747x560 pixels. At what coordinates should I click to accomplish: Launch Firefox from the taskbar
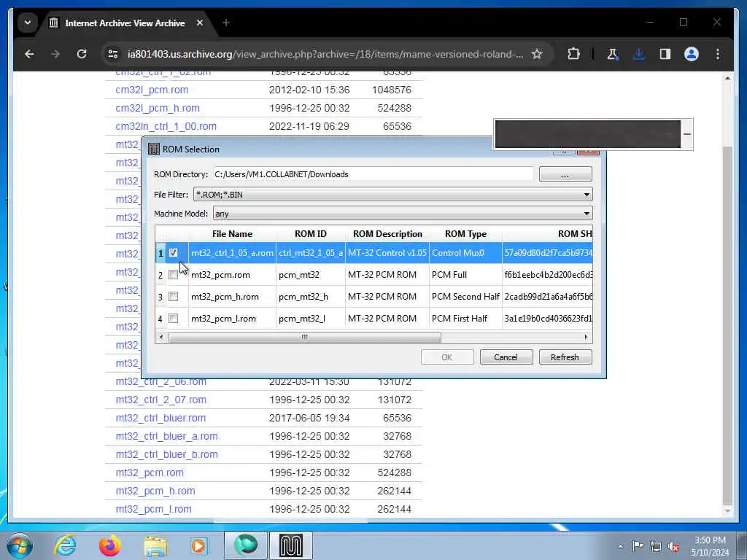110,545
